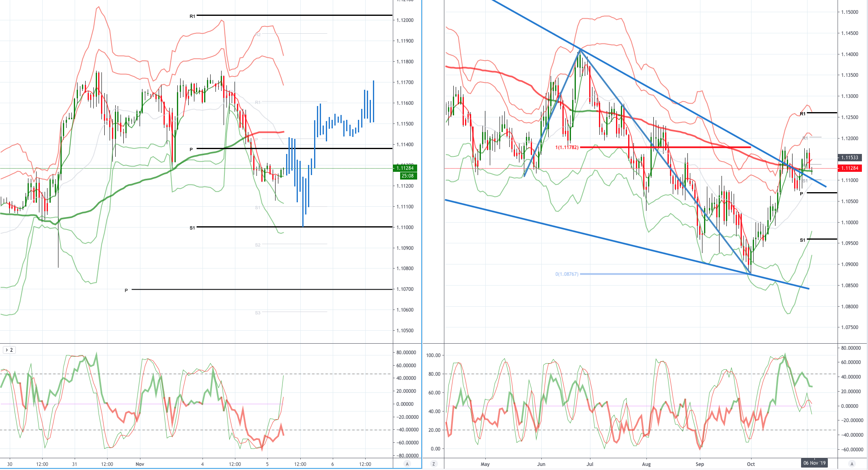Toggle auto-scale A button on left chart

(407, 464)
